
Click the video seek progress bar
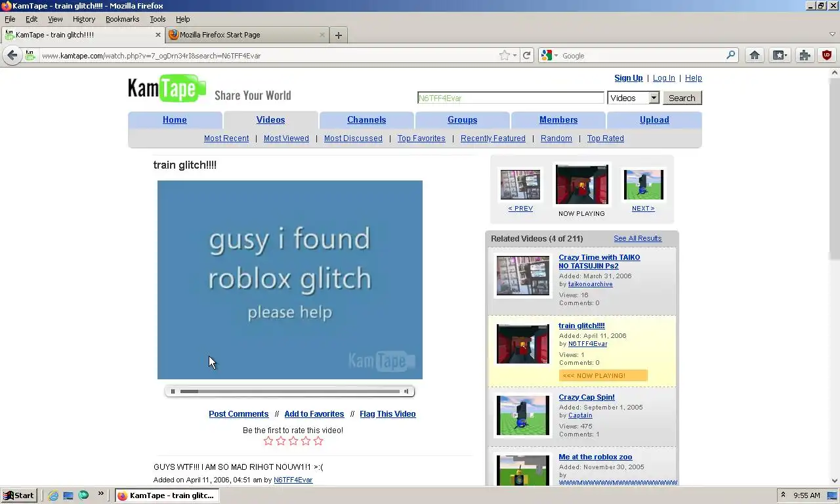pyautogui.click(x=289, y=392)
